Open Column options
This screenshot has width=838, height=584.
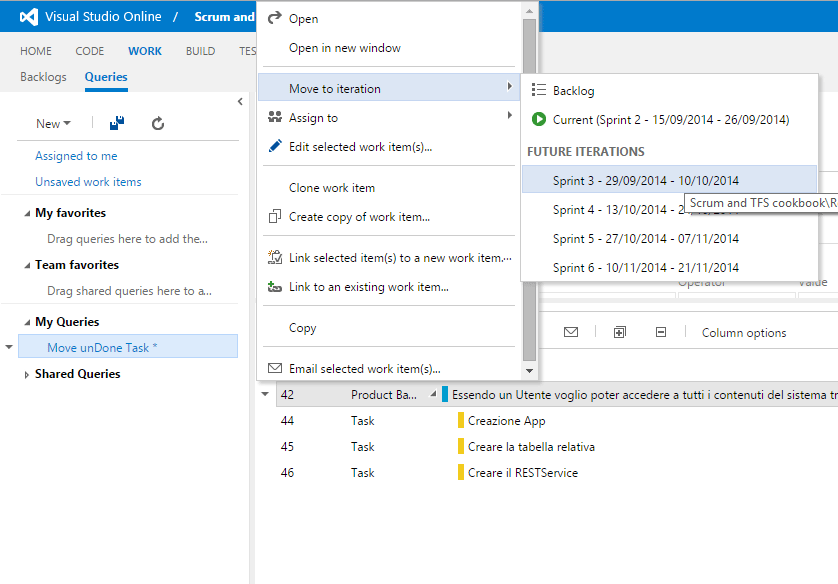click(x=743, y=333)
